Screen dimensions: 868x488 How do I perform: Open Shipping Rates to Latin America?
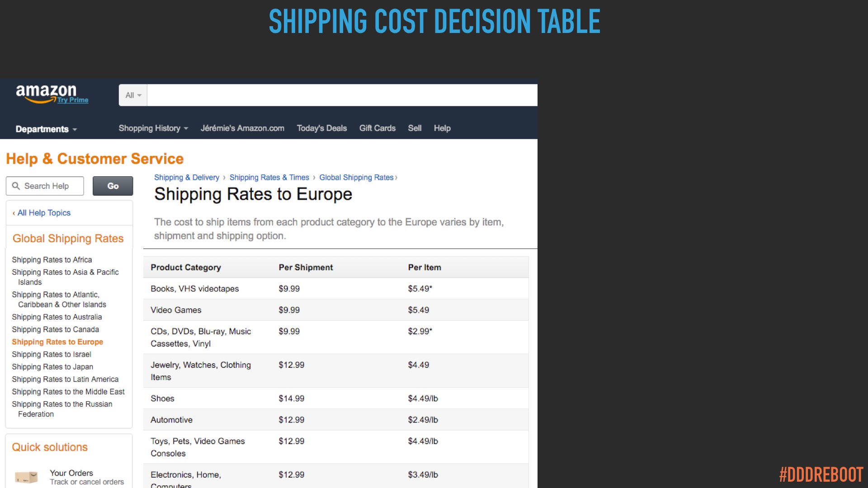(65, 380)
